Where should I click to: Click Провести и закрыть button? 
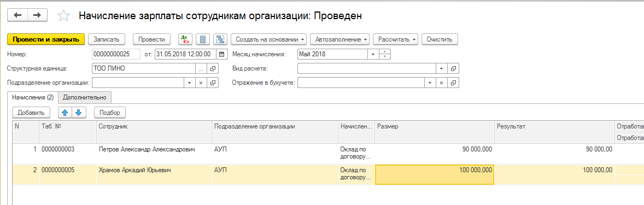tap(46, 39)
